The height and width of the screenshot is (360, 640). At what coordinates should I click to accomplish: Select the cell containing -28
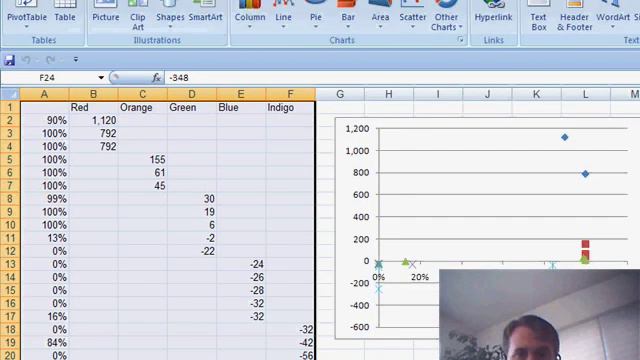tap(241, 290)
